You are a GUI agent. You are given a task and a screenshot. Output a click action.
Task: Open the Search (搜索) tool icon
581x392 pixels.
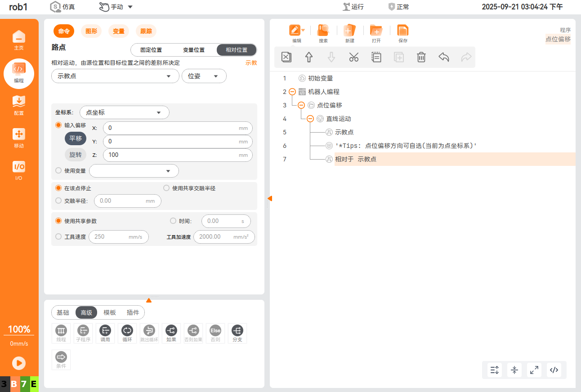tap(323, 33)
